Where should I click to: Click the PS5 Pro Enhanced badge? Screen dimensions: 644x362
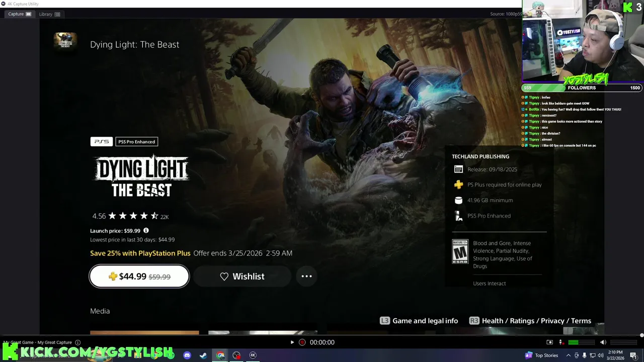[137, 142]
